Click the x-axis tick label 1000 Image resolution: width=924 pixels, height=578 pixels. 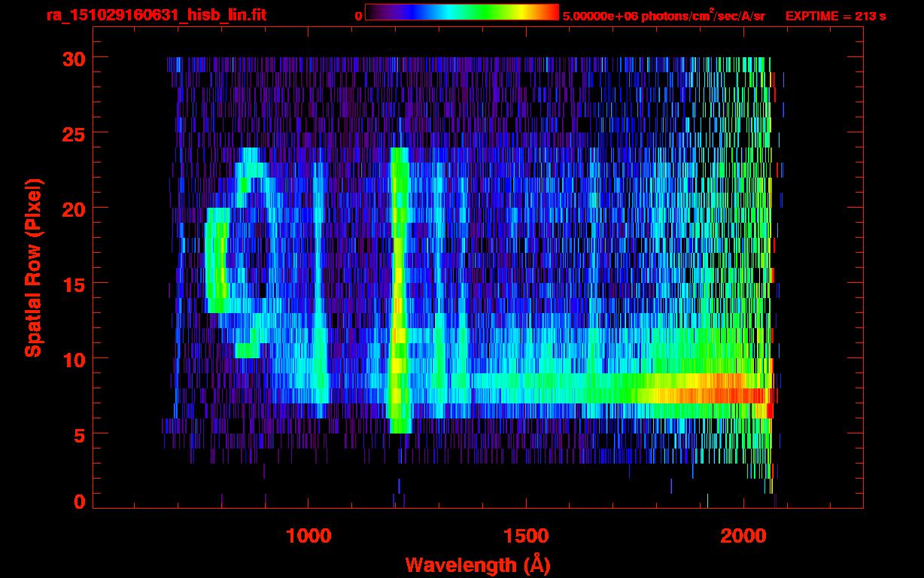309,536
